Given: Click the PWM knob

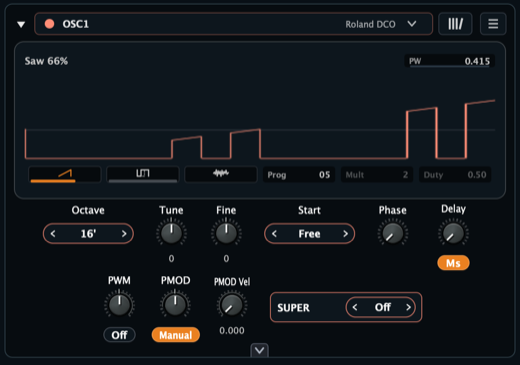Looking at the screenshot, I should (x=119, y=305).
